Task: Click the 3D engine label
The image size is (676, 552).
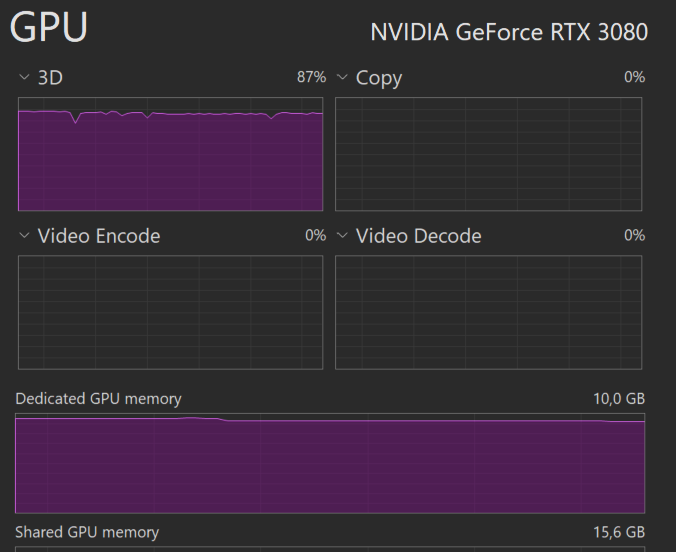Action: tap(50, 78)
